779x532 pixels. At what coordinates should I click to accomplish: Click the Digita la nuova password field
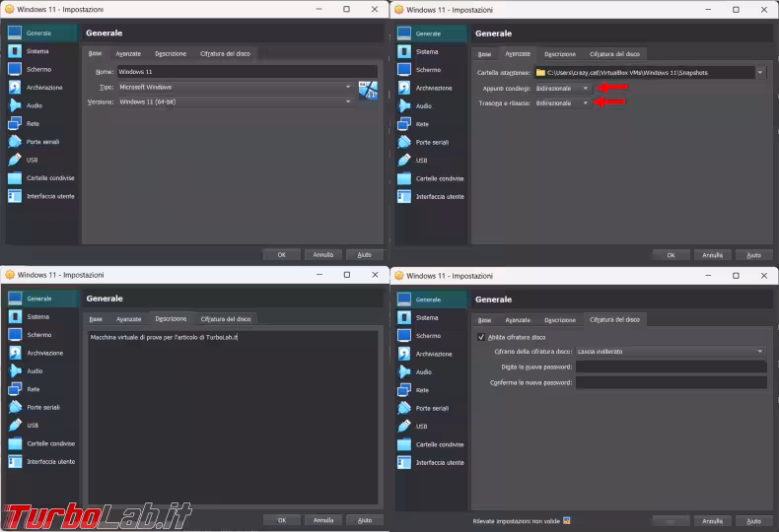coord(672,366)
